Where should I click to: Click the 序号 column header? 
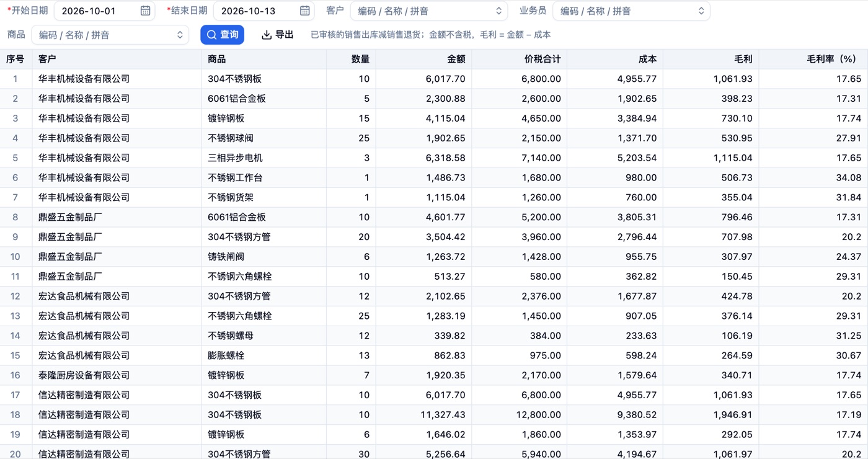[x=15, y=59]
